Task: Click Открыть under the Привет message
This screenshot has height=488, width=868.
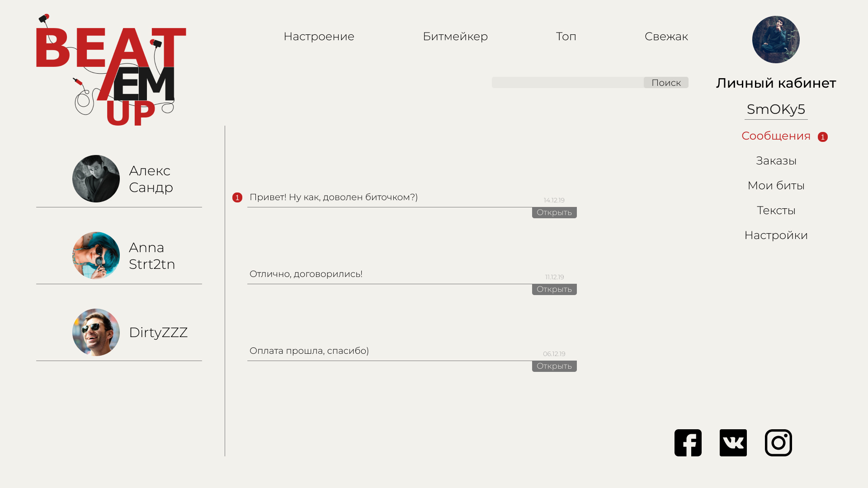Action: 554,212
